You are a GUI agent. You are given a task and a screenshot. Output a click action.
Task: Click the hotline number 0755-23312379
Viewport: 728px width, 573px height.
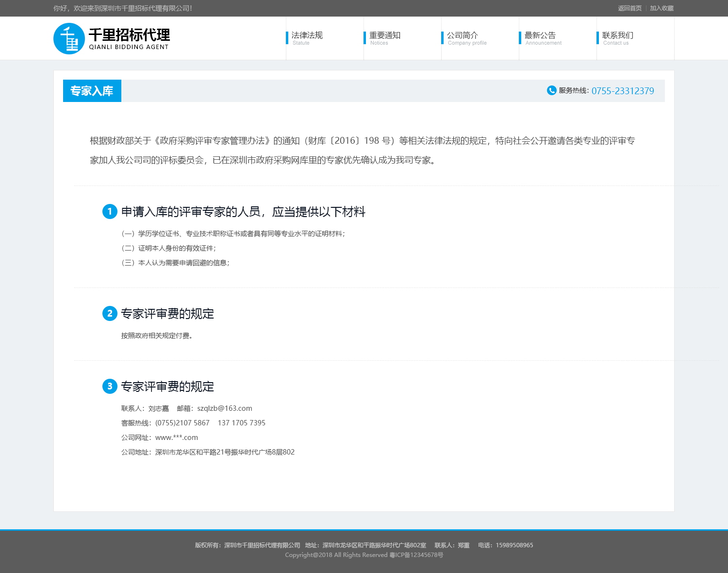pyautogui.click(x=623, y=90)
